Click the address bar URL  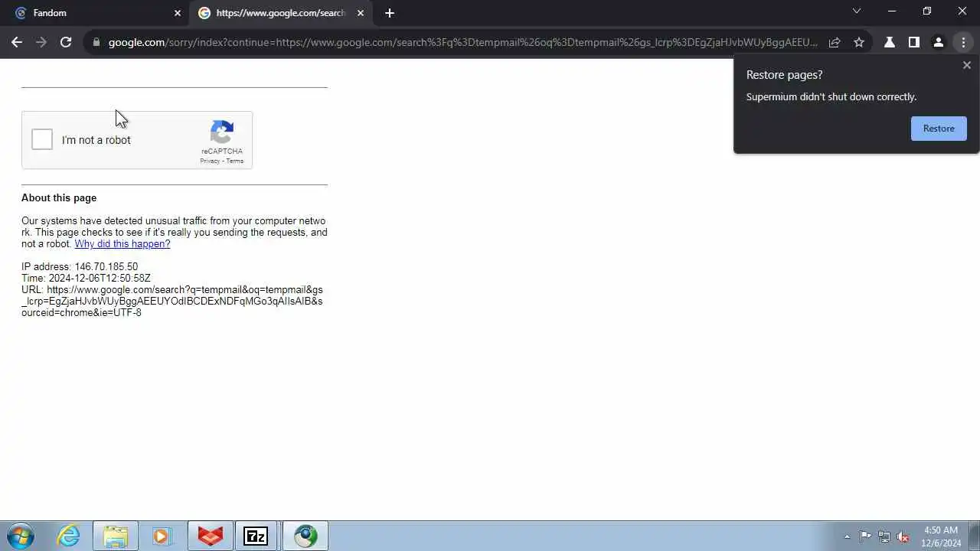click(462, 42)
